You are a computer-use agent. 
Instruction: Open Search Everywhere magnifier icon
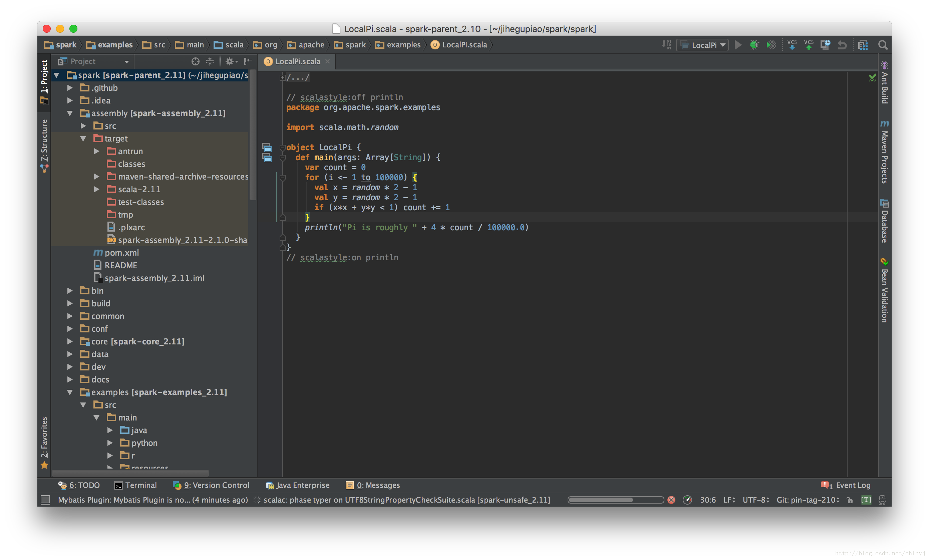pyautogui.click(x=883, y=45)
